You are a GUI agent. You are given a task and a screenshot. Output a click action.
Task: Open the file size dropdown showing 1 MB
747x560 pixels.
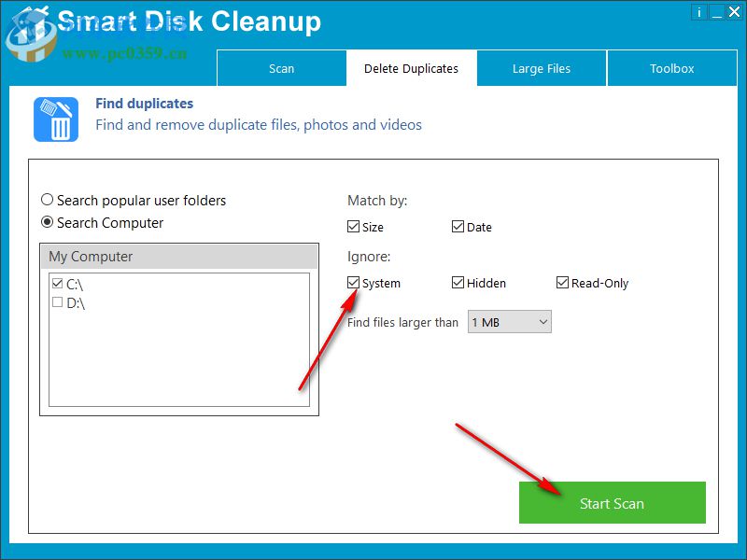[x=509, y=321]
